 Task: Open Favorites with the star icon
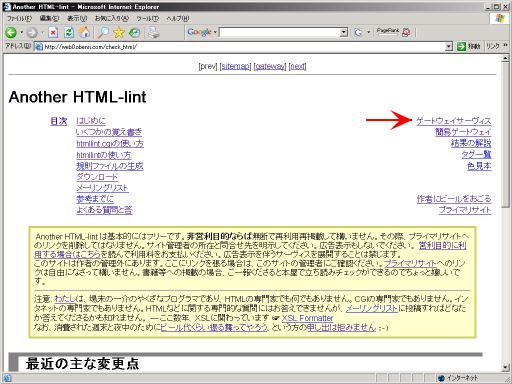click(x=119, y=32)
